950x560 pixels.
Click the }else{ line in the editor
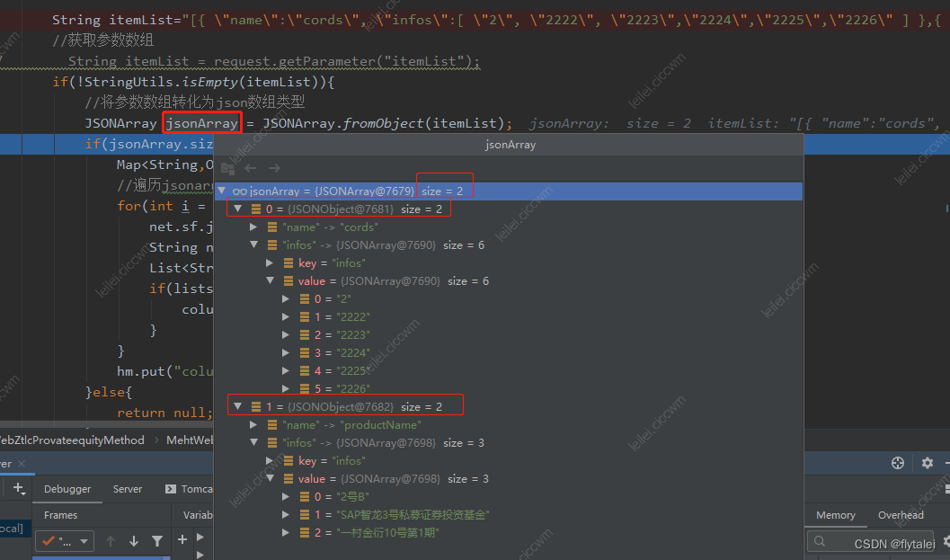click(109, 392)
